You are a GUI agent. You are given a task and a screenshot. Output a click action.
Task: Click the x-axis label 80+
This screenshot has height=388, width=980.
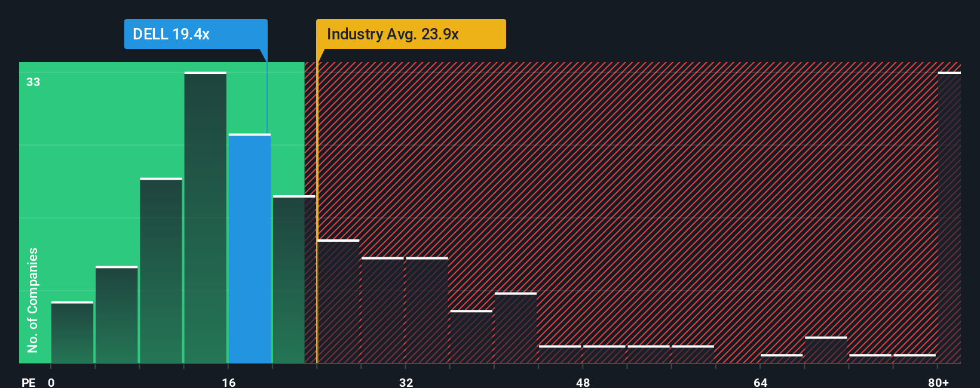(938, 382)
